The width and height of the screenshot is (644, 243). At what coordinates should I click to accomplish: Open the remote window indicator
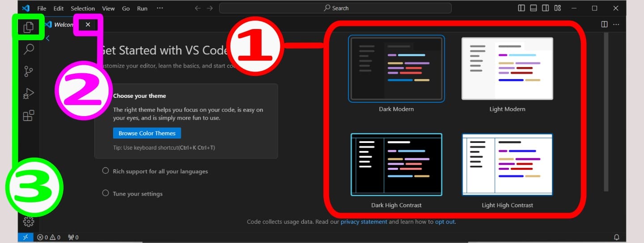click(25, 237)
